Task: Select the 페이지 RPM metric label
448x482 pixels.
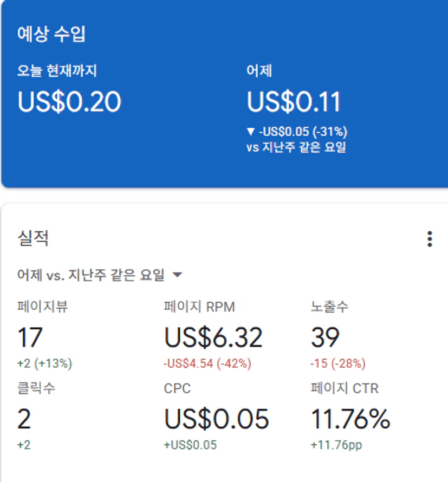Action: coord(199,307)
